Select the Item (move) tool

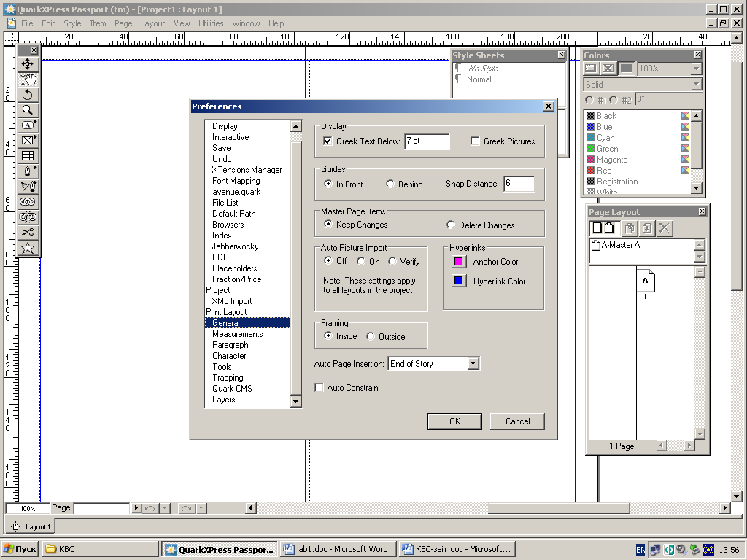[x=28, y=64]
